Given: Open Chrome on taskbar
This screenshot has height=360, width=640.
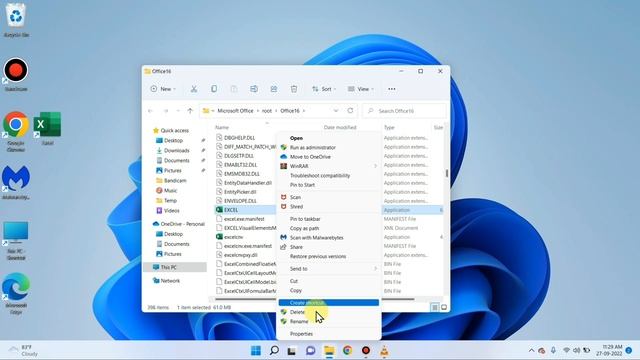Looking at the screenshot, I should (347, 351).
